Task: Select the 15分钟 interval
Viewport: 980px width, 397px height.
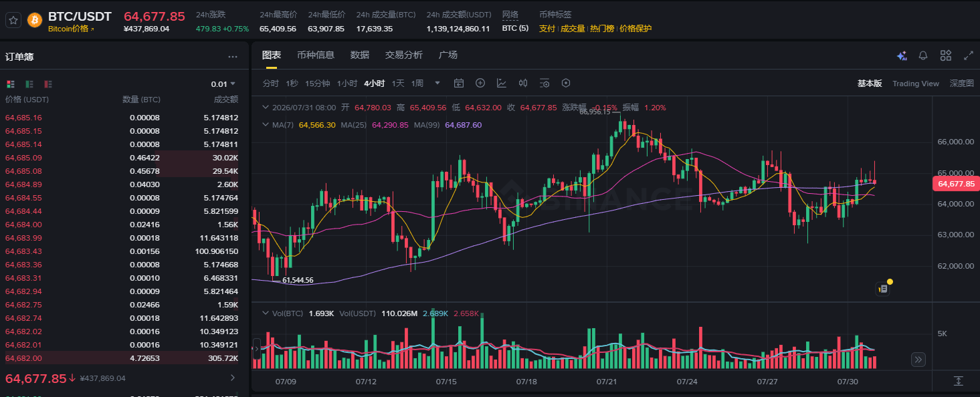Action: tap(318, 84)
